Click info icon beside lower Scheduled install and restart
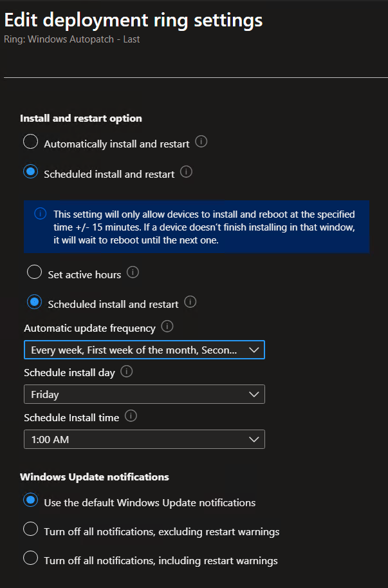Image resolution: width=388 pixels, height=588 pixels. point(190,301)
